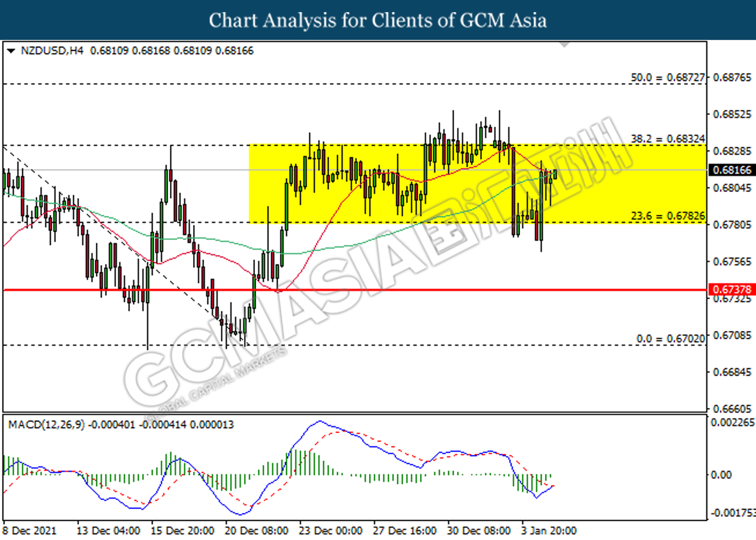Image resolution: width=756 pixels, height=540 pixels.
Task: Click the 0.67565 price axis value
Action: pos(732,262)
